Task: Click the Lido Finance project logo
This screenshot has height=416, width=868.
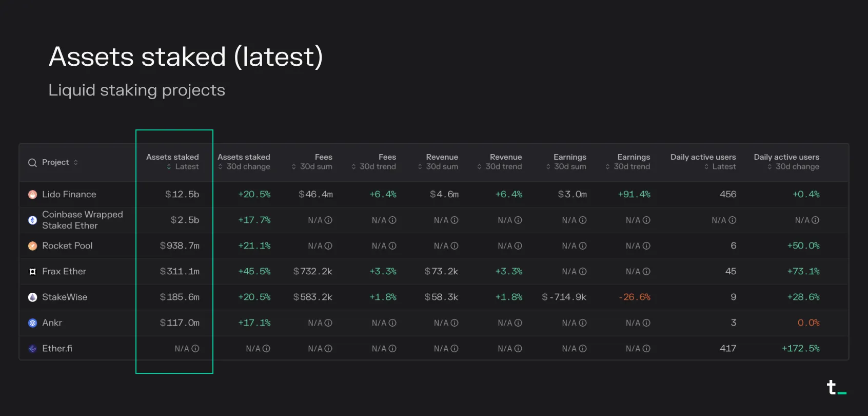Action: pyautogui.click(x=32, y=195)
